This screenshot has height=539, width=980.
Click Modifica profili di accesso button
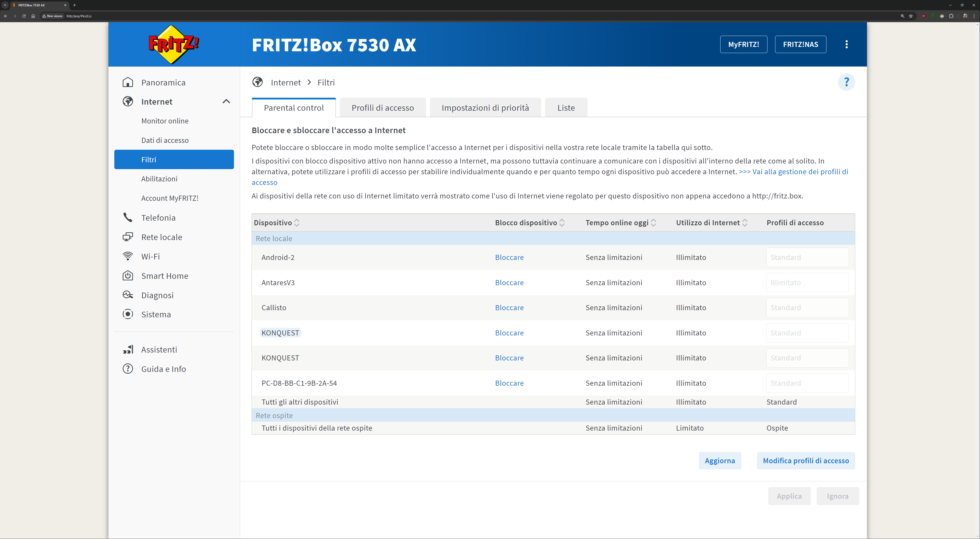pos(805,461)
